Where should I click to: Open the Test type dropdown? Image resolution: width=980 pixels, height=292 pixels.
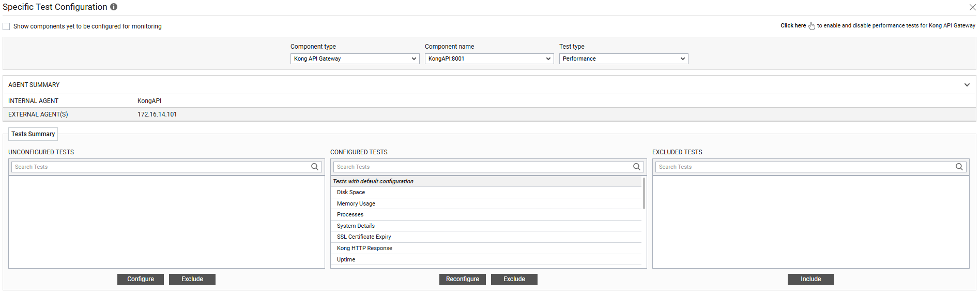click(623, 59)
